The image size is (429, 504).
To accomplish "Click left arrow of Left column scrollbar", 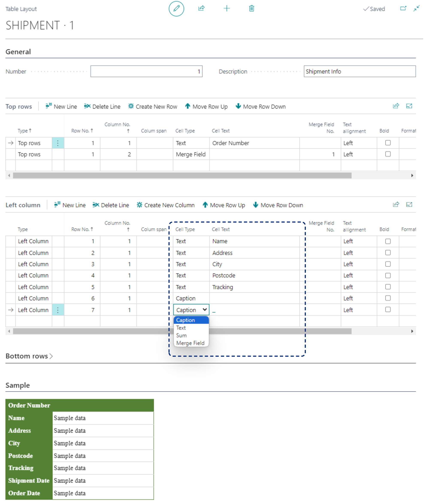I will point(9,331).
